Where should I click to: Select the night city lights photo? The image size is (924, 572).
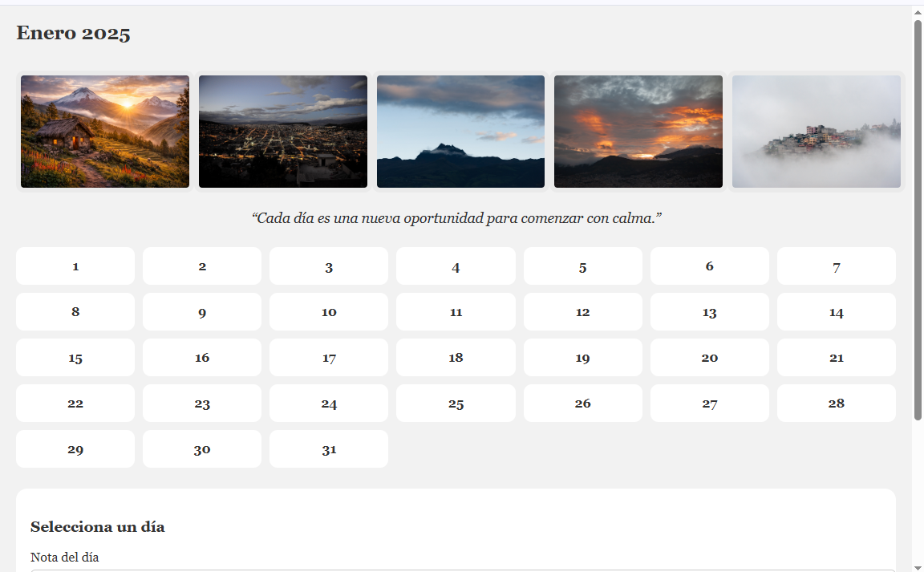(283, 132)
